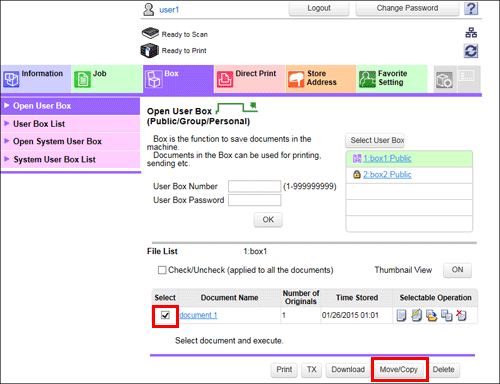Viewport: 500px width, 384px height.
Task: Uncheck the document 1 select checkbox
Action: pos(165,315)
